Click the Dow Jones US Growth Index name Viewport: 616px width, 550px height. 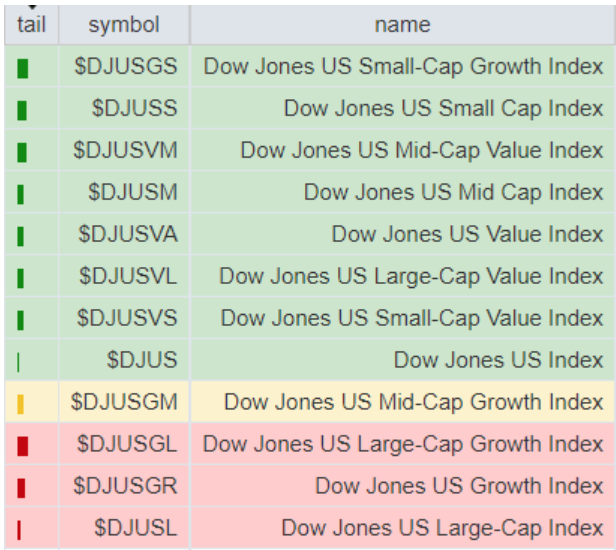[459, 486]
